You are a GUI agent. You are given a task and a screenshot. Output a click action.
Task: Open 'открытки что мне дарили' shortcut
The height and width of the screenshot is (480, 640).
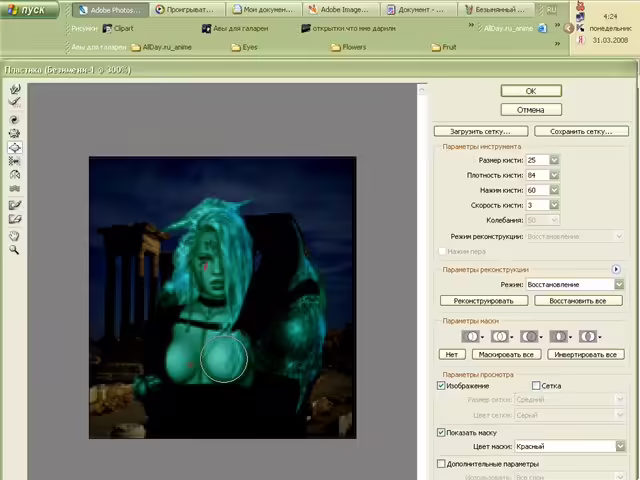(x=348, y=29)
